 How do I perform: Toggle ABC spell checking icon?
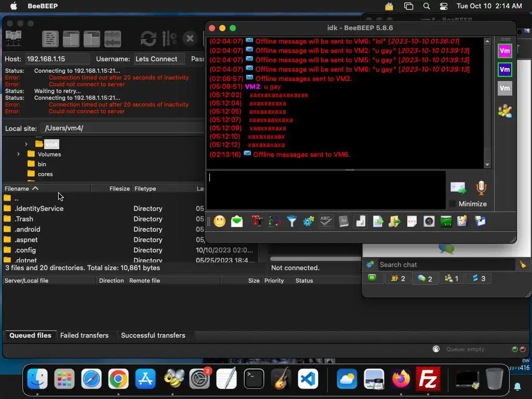click(326, 221)
